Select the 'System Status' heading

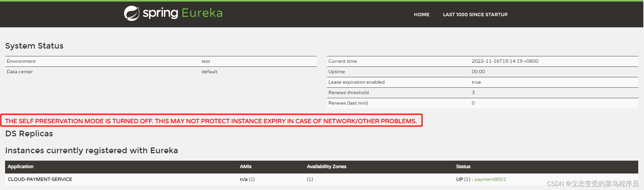(34, 46)
